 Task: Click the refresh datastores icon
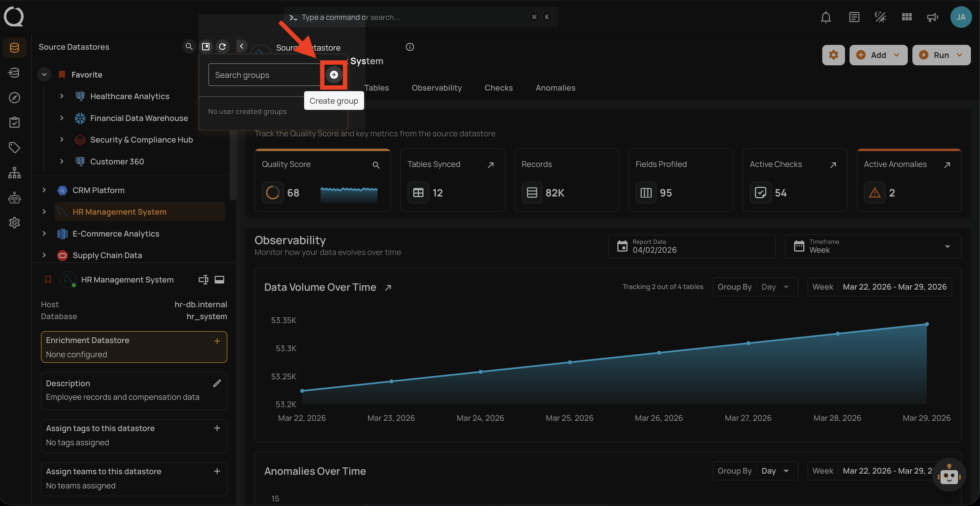223,46
